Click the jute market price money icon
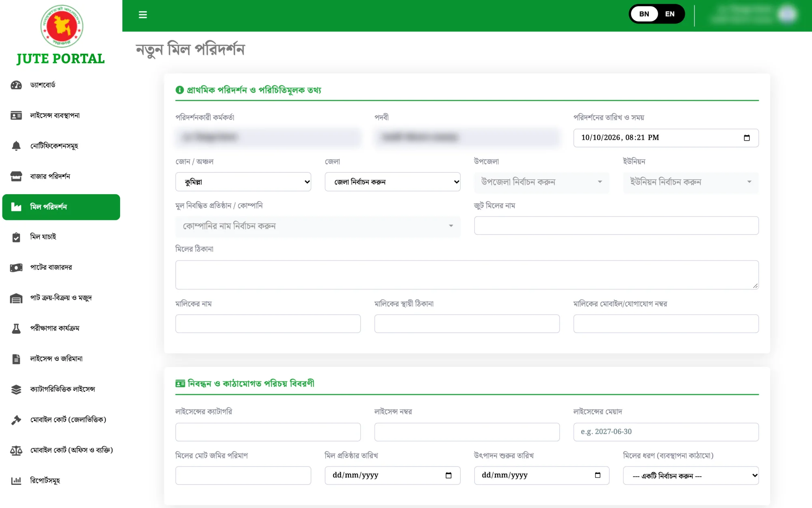812x508 pixels. [16, 267]
